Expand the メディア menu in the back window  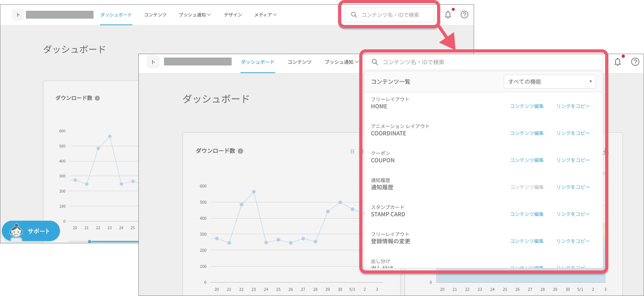[265, 15]
